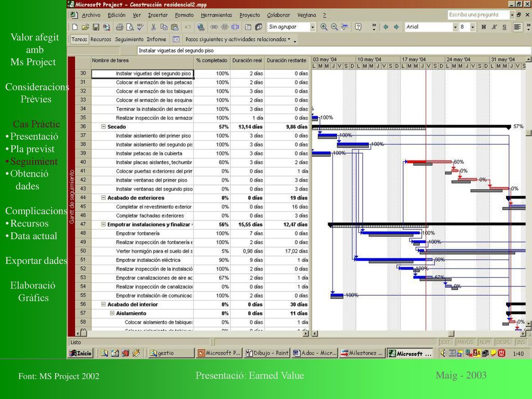
Task: Save the project with the floppy disk icon
Action: click(x=96, y=27)
